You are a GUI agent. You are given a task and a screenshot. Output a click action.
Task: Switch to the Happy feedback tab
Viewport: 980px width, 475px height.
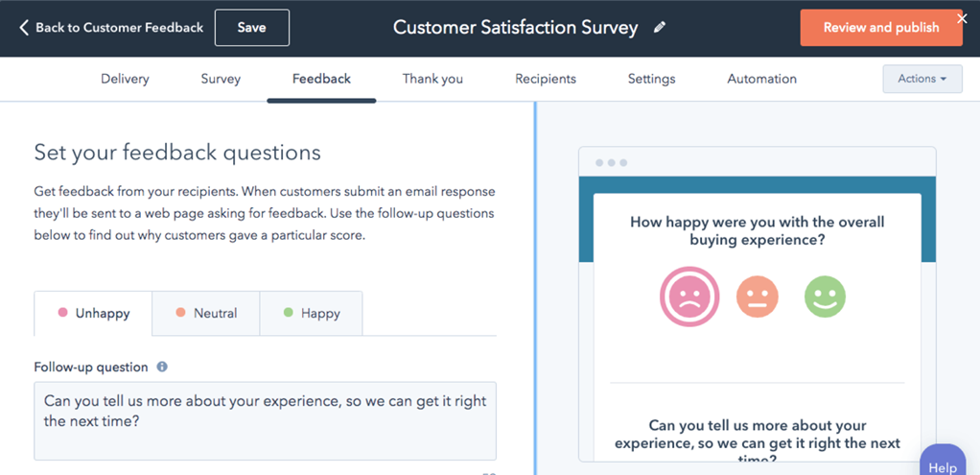point(311,313)
